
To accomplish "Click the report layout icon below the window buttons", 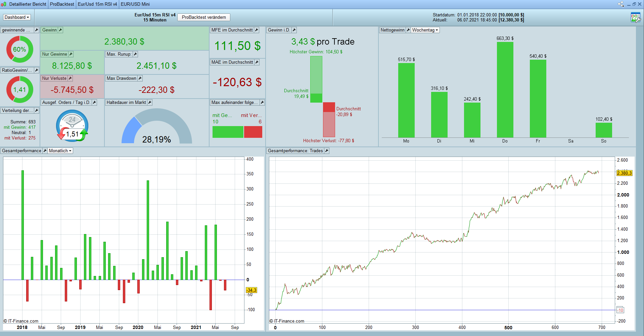I will coord(636,17).
